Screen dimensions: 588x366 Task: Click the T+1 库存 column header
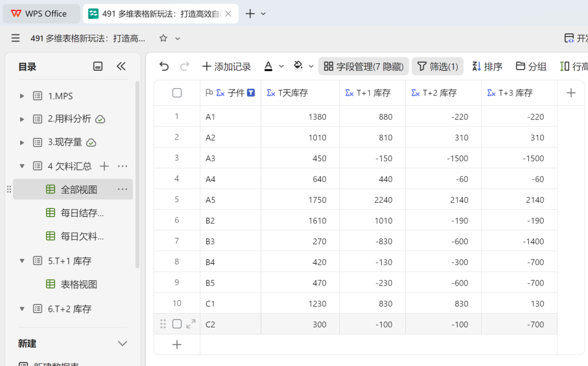pyautogui.click(x=373, y=93)
